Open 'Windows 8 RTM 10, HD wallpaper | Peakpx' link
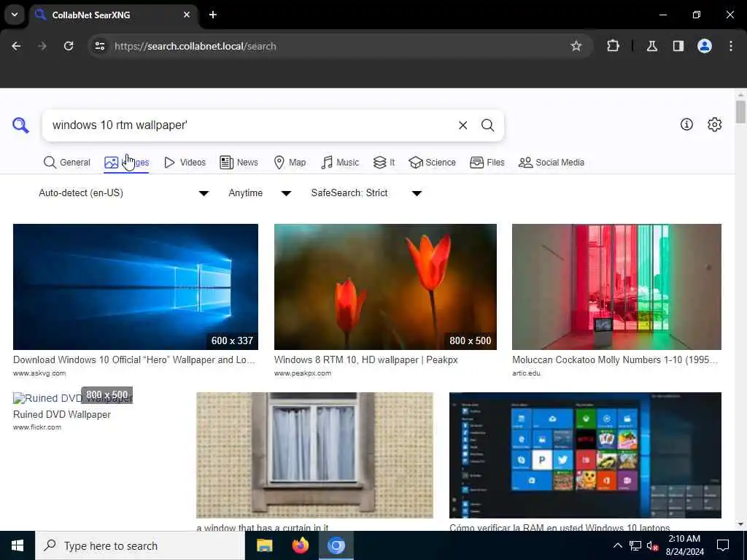747x560 pixels. tap(366, 360)
